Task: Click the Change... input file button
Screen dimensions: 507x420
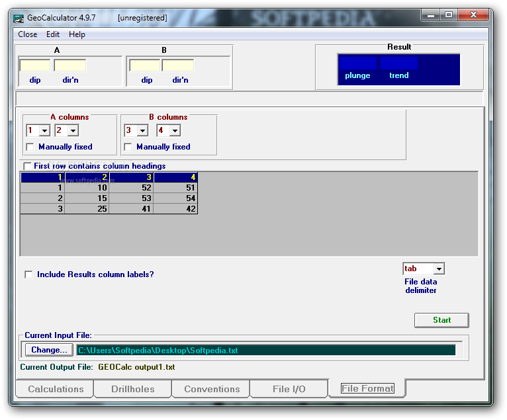Action: pyautogui.click(x=49, y=350)
